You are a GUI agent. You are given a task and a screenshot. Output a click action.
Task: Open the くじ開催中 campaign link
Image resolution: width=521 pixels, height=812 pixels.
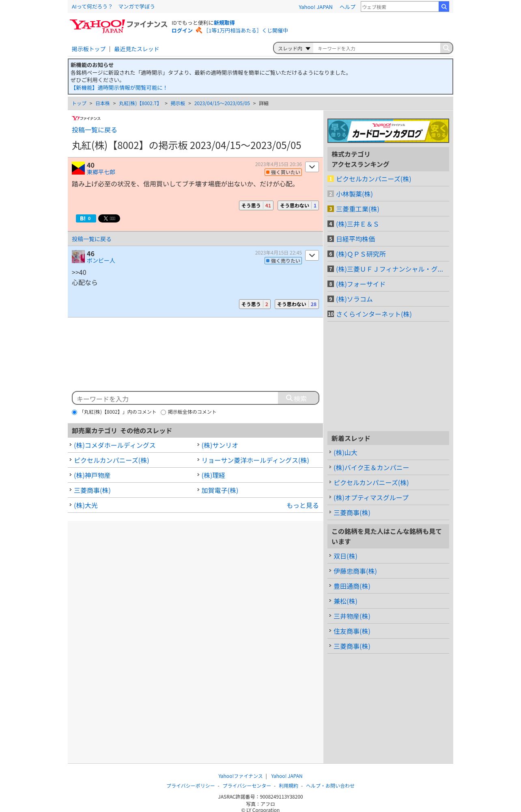pyautogui.click(x=247, y=30)
